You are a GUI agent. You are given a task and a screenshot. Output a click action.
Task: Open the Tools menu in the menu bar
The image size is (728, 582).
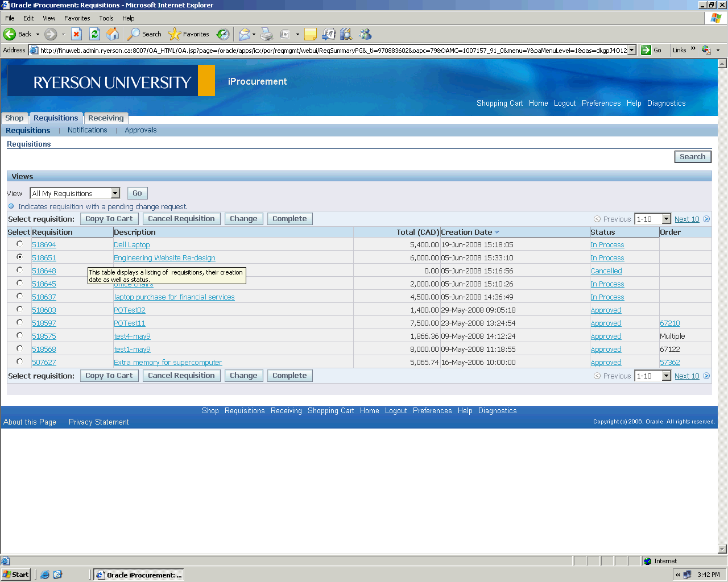point(106,18)
